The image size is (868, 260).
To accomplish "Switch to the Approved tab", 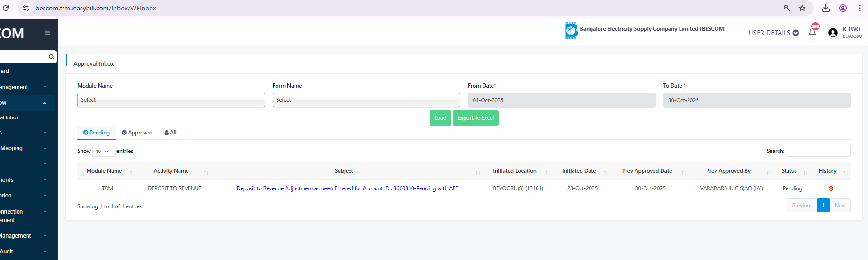I will click(x=137, y=133).
